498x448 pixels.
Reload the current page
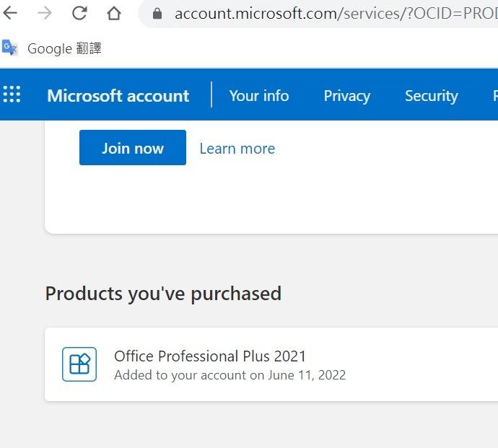(x=79, y=13)
